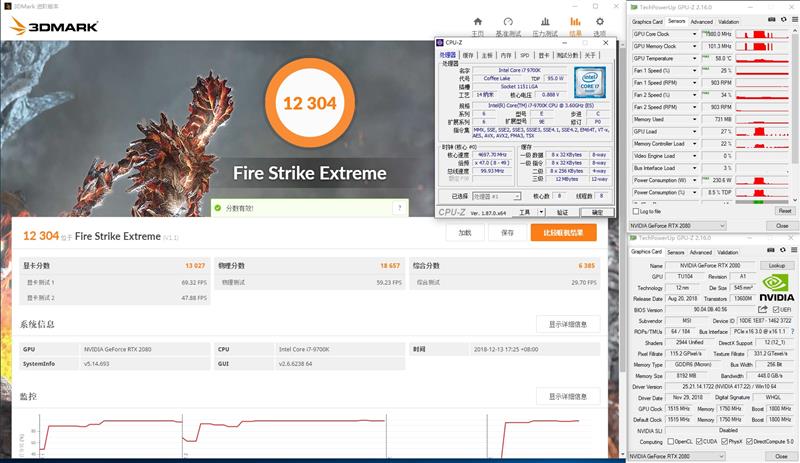This screenshot has width=800, height=463.
Task: Open the GPU selector dropdown in the GPU-Z Graphics Card window
Action: pyautogui.click(x=676, y=456)
